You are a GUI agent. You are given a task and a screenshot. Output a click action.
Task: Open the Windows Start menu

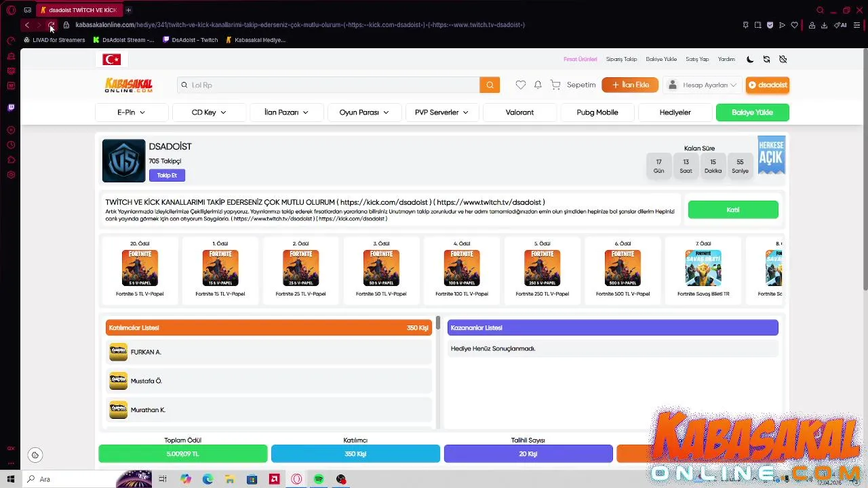pos(11,479)
